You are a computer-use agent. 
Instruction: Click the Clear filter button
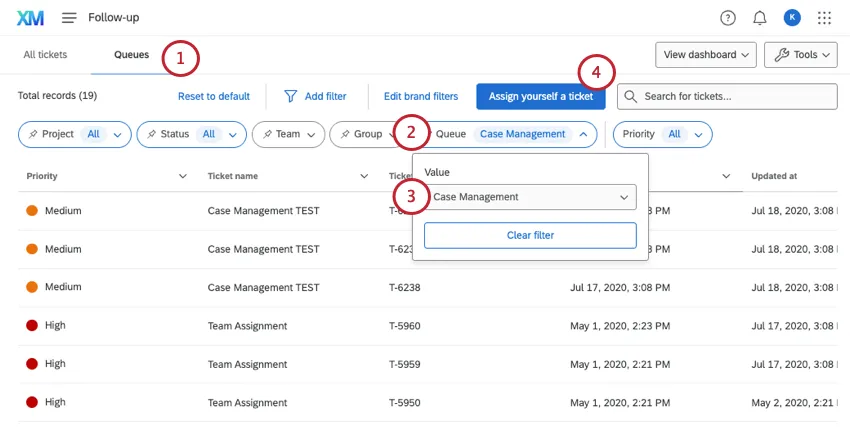[x=530, y=236]
